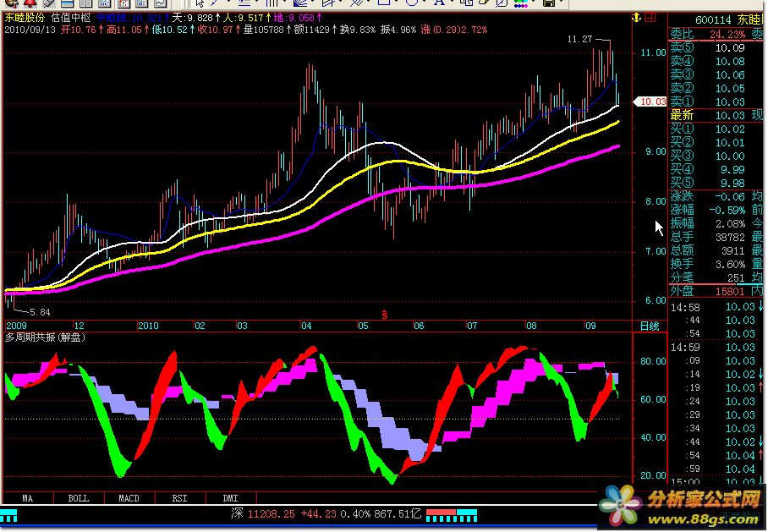The height and width of the screenshot is (532, 768).
Task: Click the 14:58 tick trade row
Action: point(716,308)
